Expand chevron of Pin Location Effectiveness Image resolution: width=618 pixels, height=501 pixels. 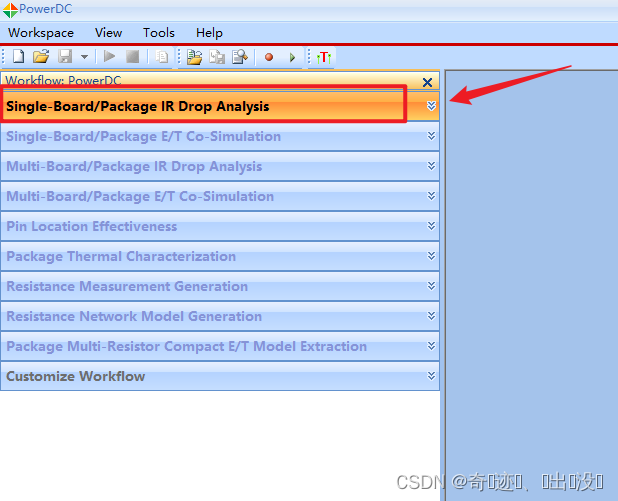pos(431,226)
